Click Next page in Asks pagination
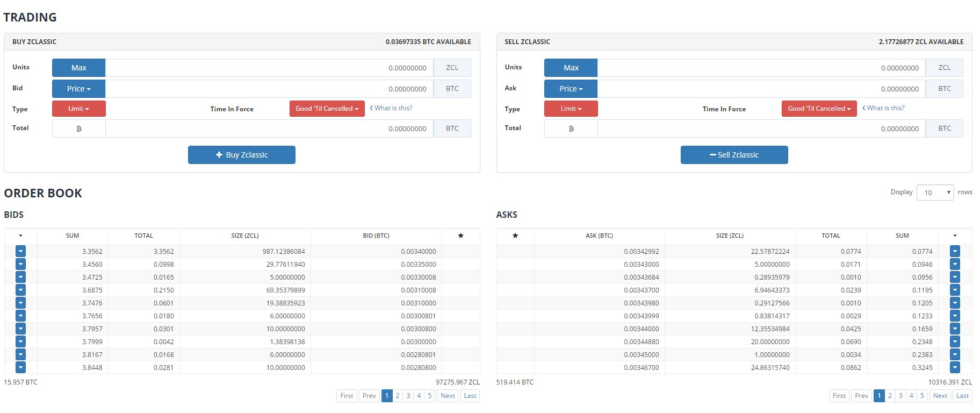980x413 pixels. (x=940, y=396)
